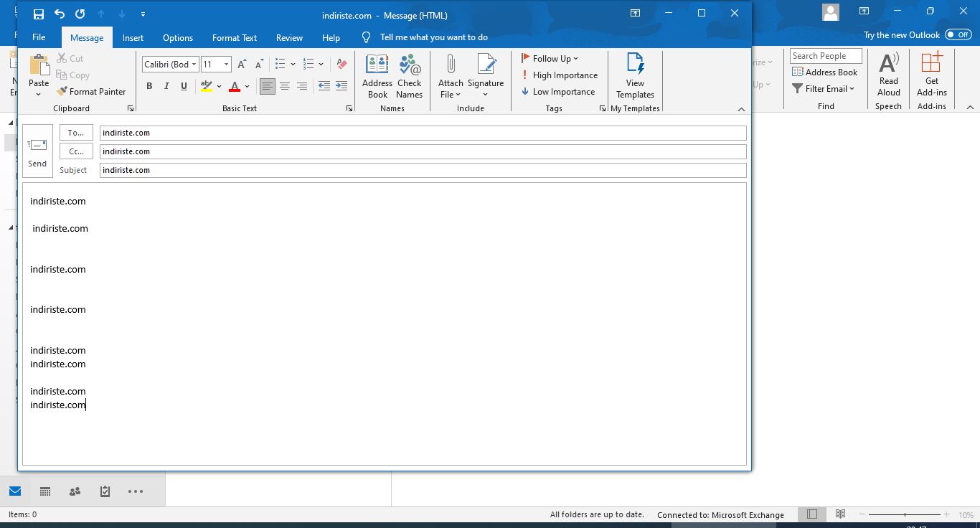
Task: Click the Tell me what you want to do box
Action: coord(433,37)
